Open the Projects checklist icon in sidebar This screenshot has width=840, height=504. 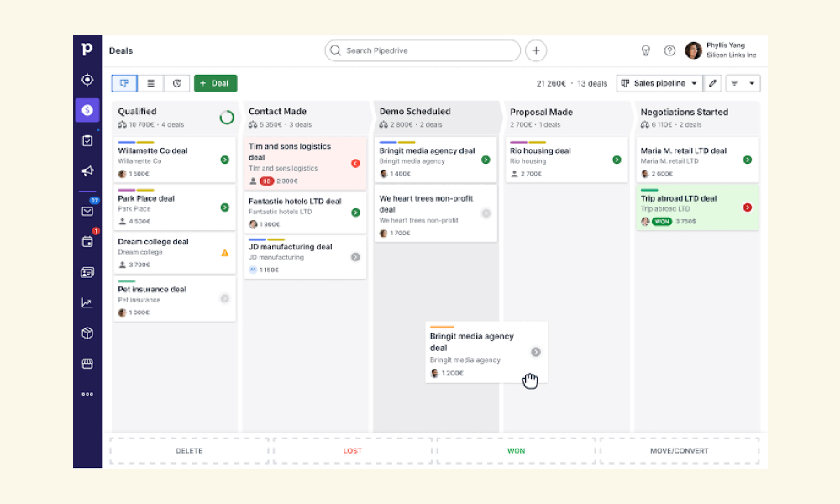click(x=87, y=141)
